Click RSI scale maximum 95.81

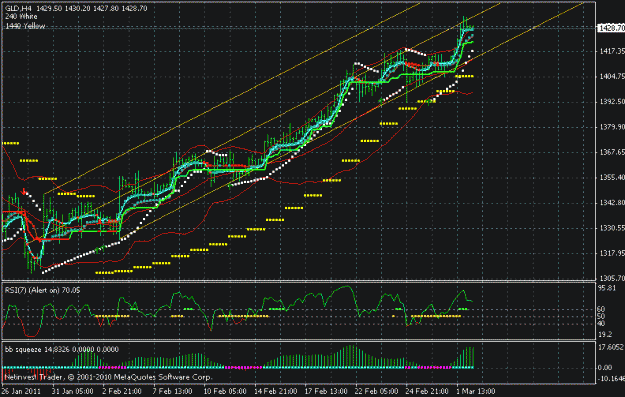tap(607, 288)
